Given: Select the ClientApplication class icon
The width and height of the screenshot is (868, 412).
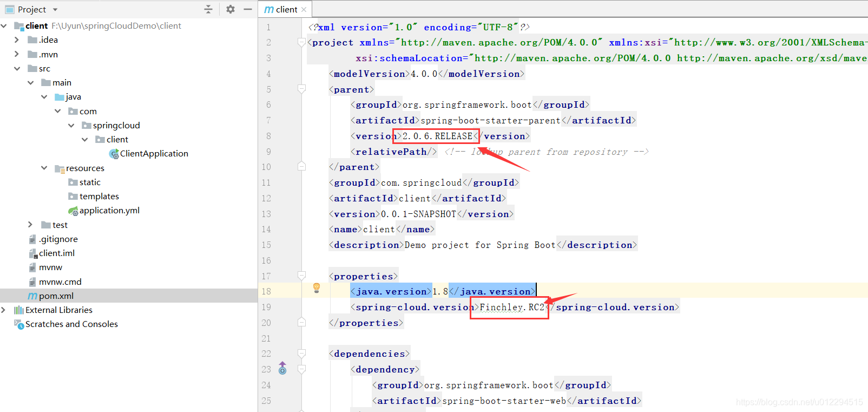Looking at the screenshot, I should [114, 154].
